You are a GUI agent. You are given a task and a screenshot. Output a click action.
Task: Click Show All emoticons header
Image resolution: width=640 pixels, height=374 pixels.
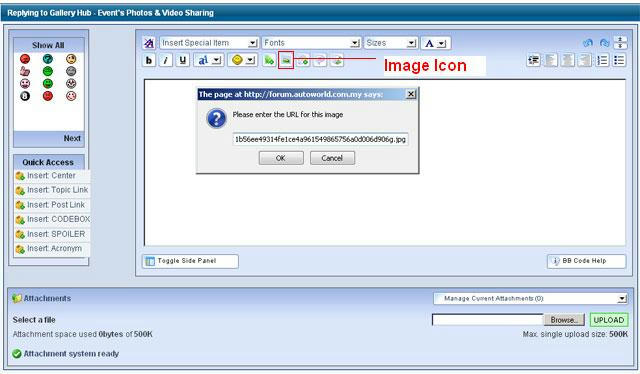[x=48, y=45]
